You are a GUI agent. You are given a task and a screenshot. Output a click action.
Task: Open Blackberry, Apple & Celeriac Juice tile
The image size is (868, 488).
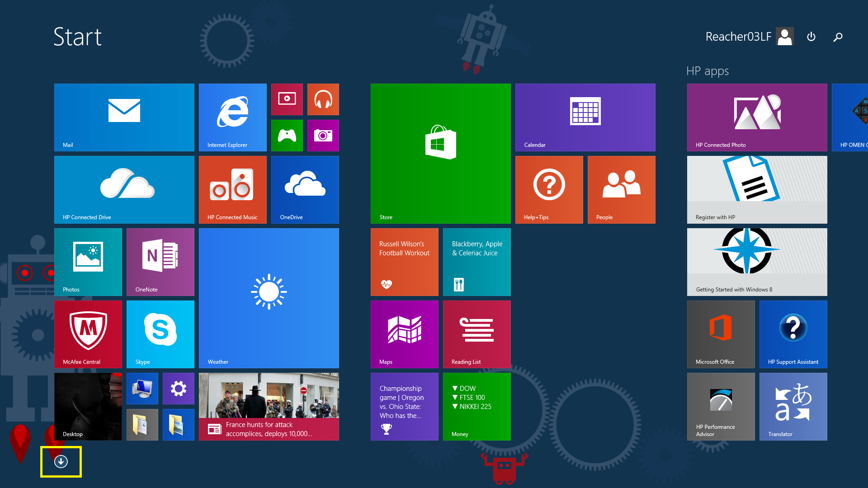(x=477, y=262)
